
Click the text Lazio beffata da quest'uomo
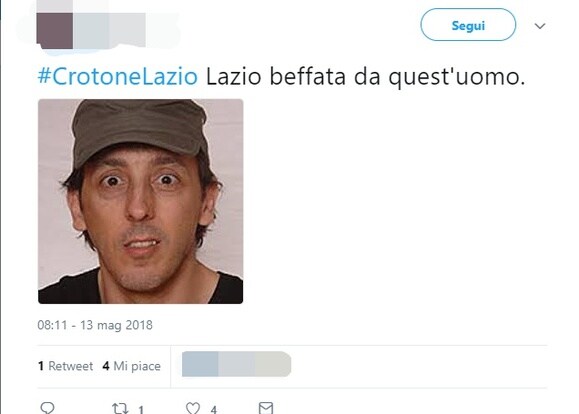click(x=365, y=77)
